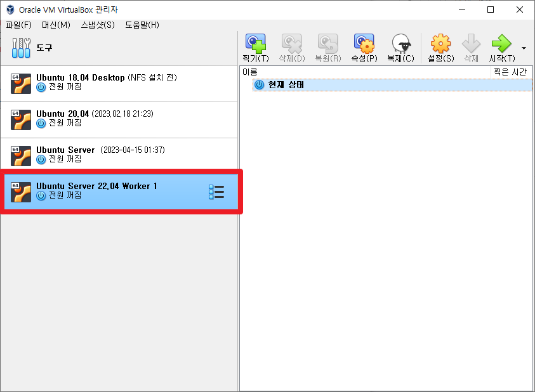The height and width of the screenshot is (392, 535).
Task: Select Ubuntu 20.04 VM icon
Action: [x=21, y=119]
